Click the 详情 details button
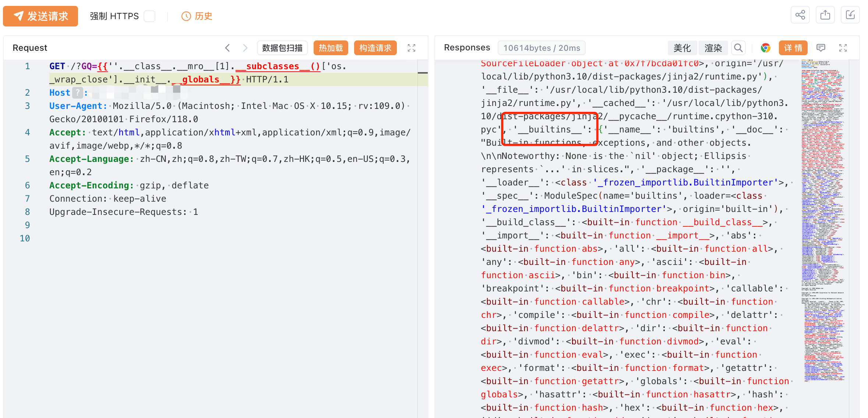 pyautogui.click(x=793, y=48)
